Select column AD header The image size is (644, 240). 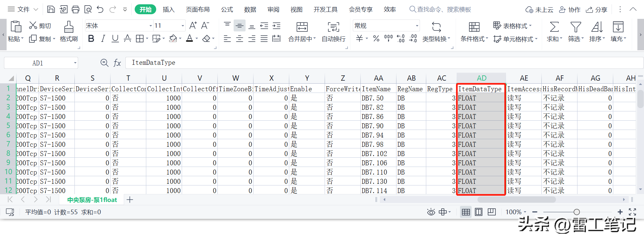[481, 78]
